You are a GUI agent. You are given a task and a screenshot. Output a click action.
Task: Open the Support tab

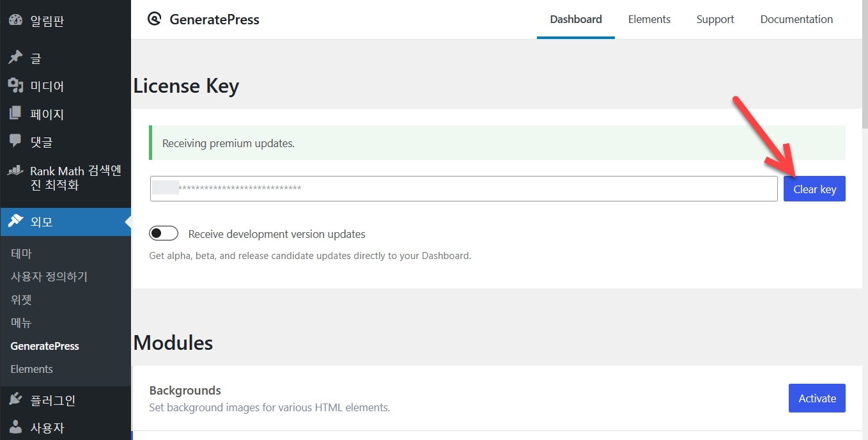(x=715, y=19)
